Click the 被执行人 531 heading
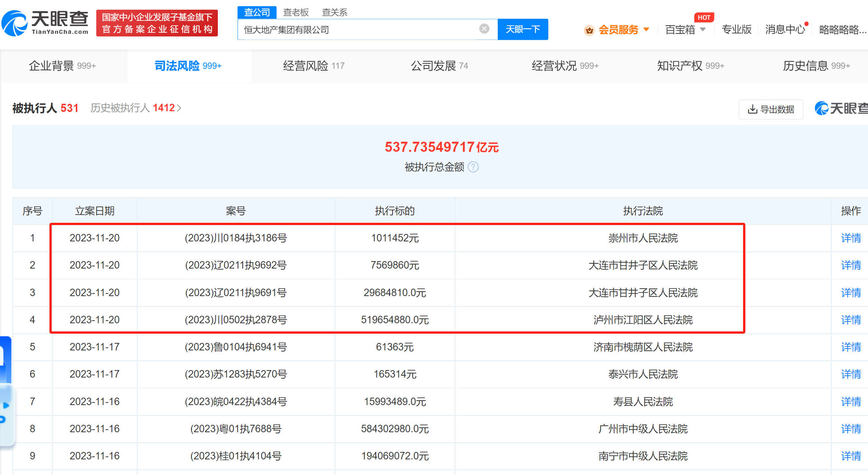 [45, 108]
